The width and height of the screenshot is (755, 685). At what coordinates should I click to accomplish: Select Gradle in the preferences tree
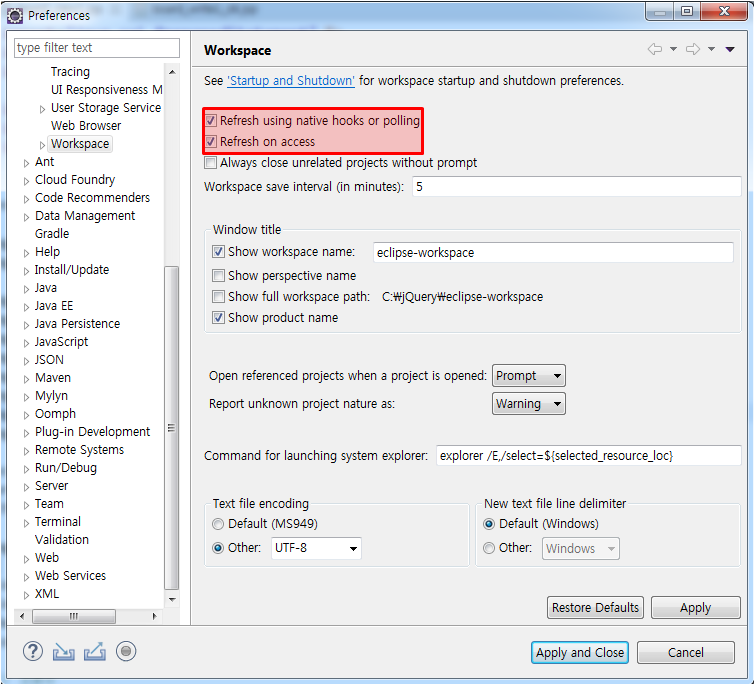[x=52, y=233]
